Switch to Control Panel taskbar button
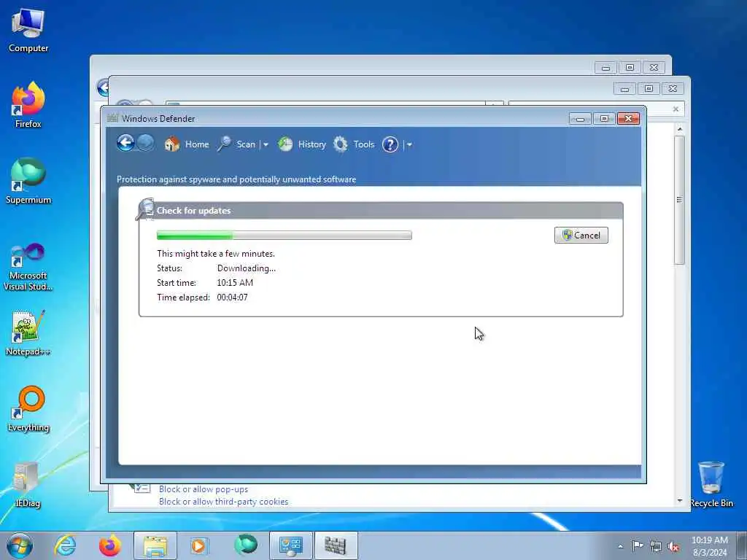 pos(291,545)
